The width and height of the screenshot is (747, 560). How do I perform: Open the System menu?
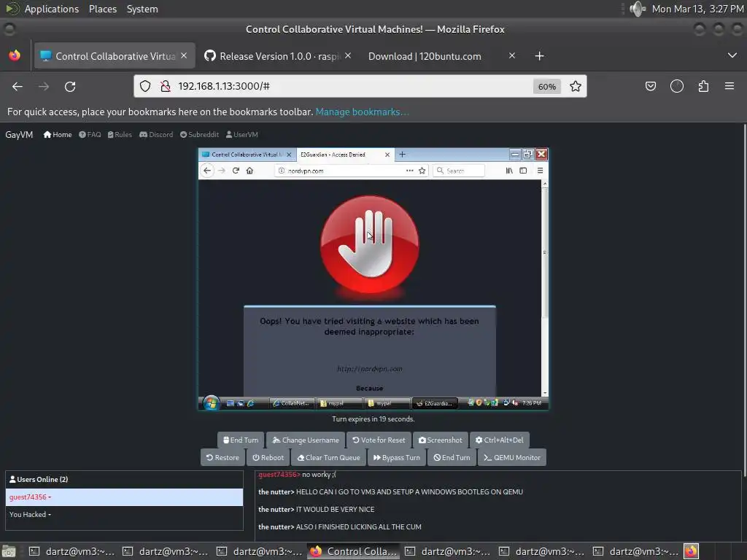coord(142,9)
